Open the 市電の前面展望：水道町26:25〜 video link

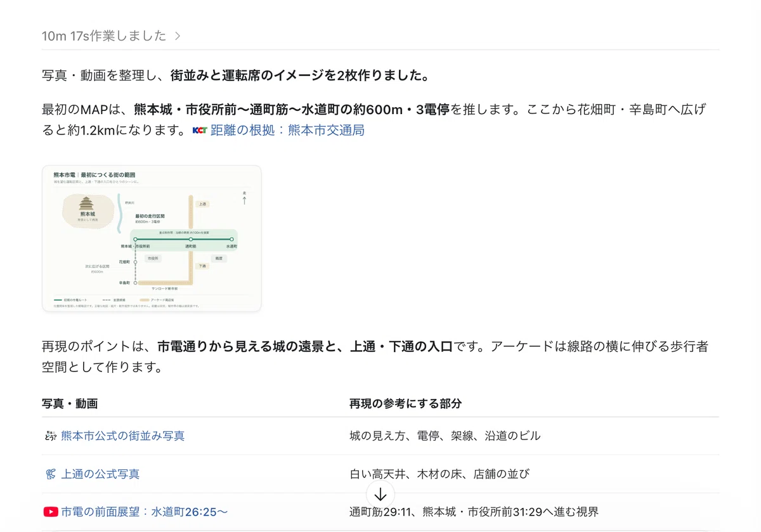(x=145, y=511)
